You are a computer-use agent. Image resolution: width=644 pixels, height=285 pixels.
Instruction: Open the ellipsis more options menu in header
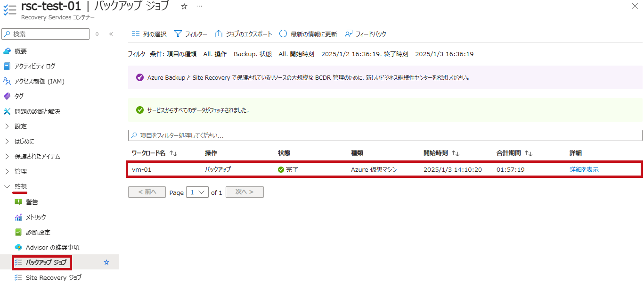click(199, 6)
